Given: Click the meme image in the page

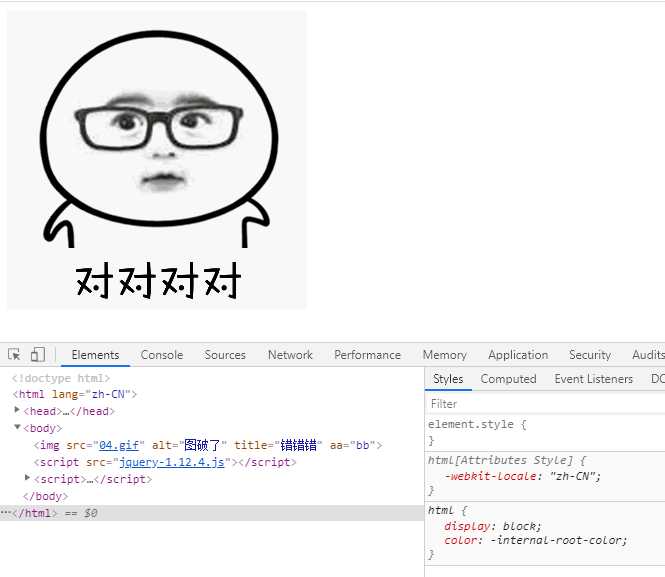Looking at the screenshot, I should pos(156,160).
